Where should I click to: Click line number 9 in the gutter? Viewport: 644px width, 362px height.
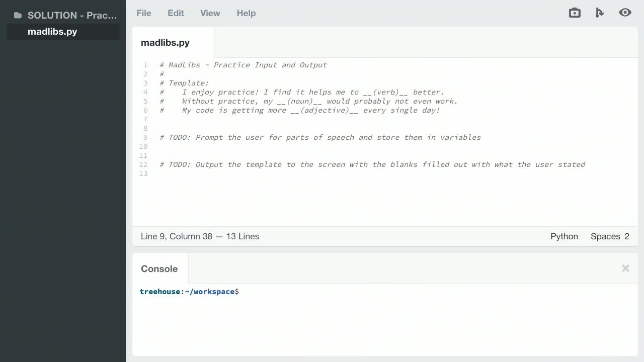(x=145, y=137)
